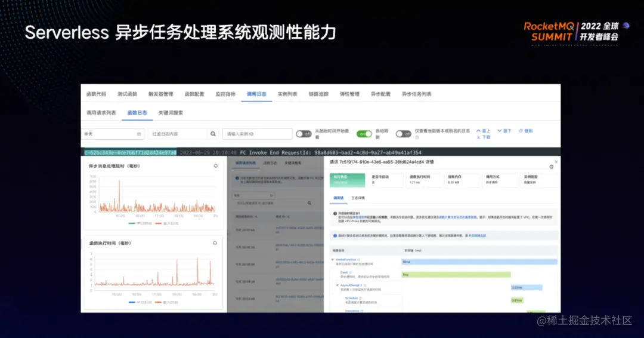The width and height of the screenshot is (644, 338).
Task: Click the 0.81ms Schedule timeline bar
Action: (517, 300)
